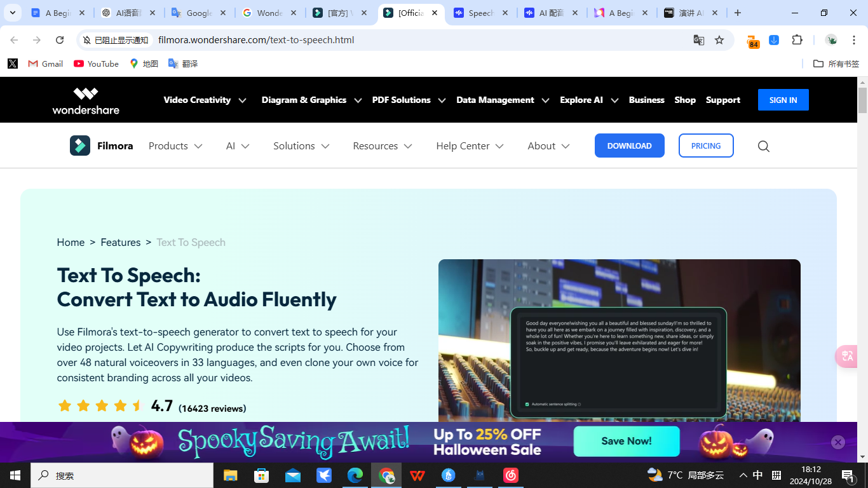Open the weather widget showing 7°C

pos(685,475)
